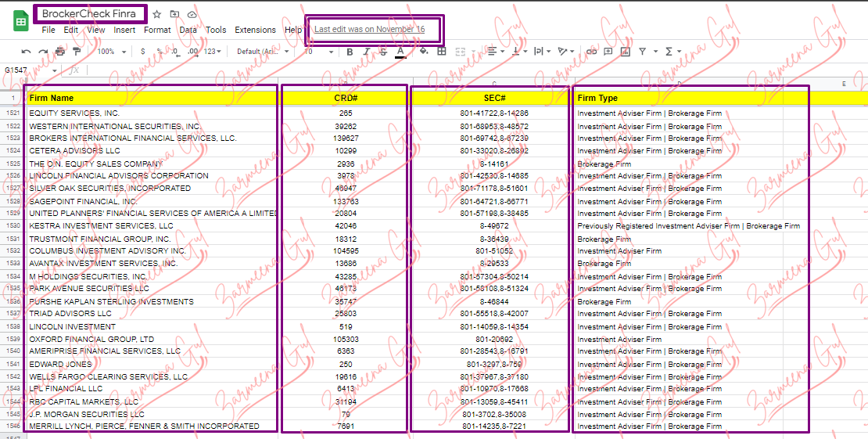Open the Format menu
This screenshot has height=439, width=868.
[x=157, y=30]
